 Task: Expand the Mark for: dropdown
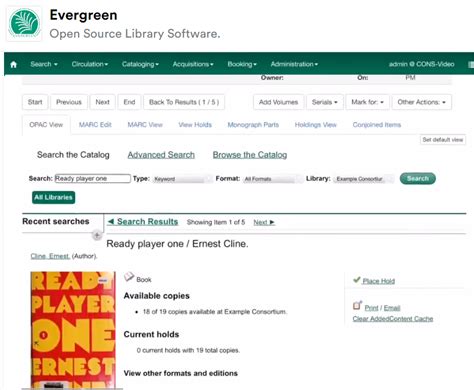click(367, 102)
